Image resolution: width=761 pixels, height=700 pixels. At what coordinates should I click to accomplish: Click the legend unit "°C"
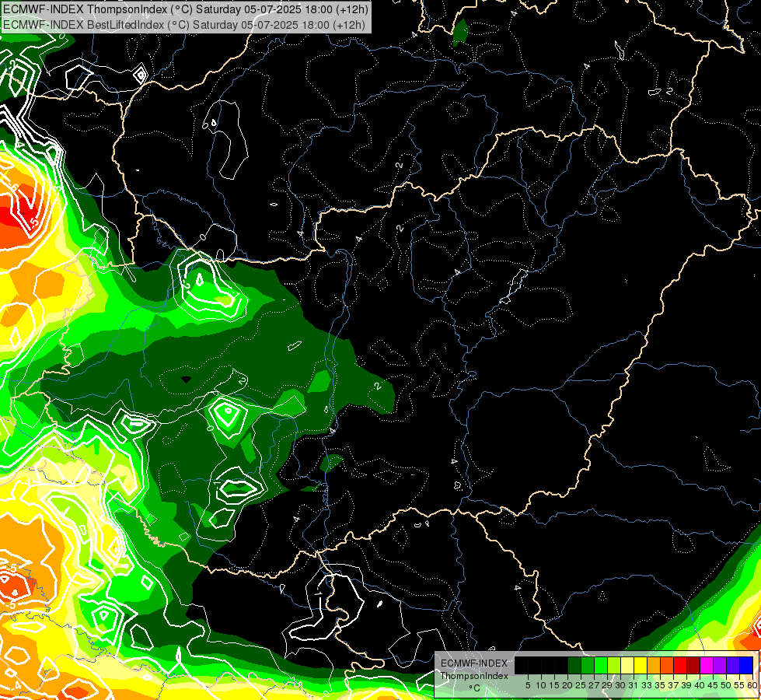point(475,688)
